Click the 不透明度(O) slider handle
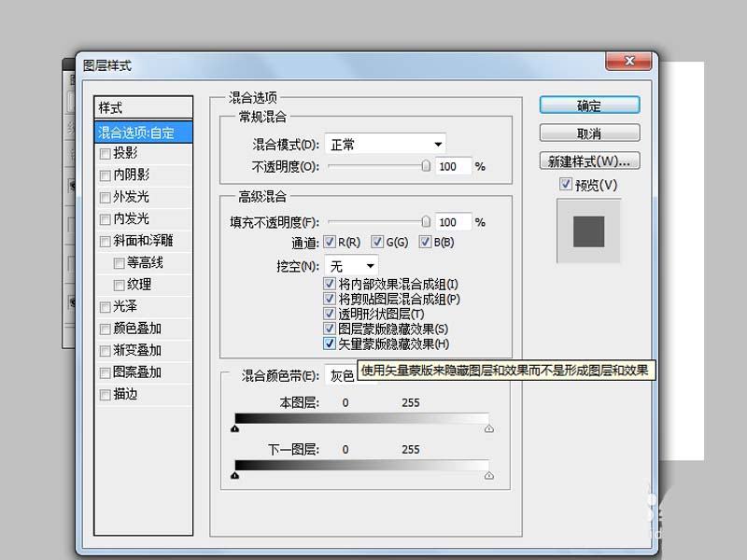Image resolution: width=747 pixels, height=560 pixels. (x=426, y=166)
